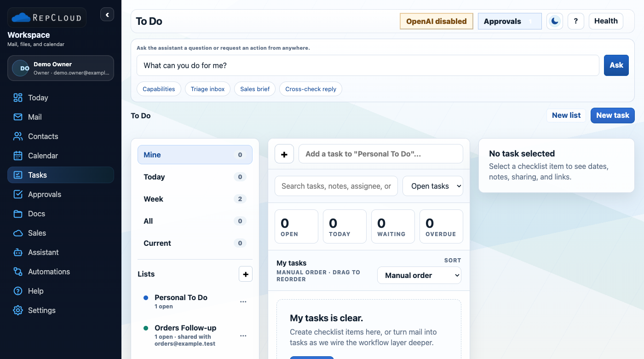Click the plus button beside the add-task field
644x359 pixels.
(x=284, y=154)
